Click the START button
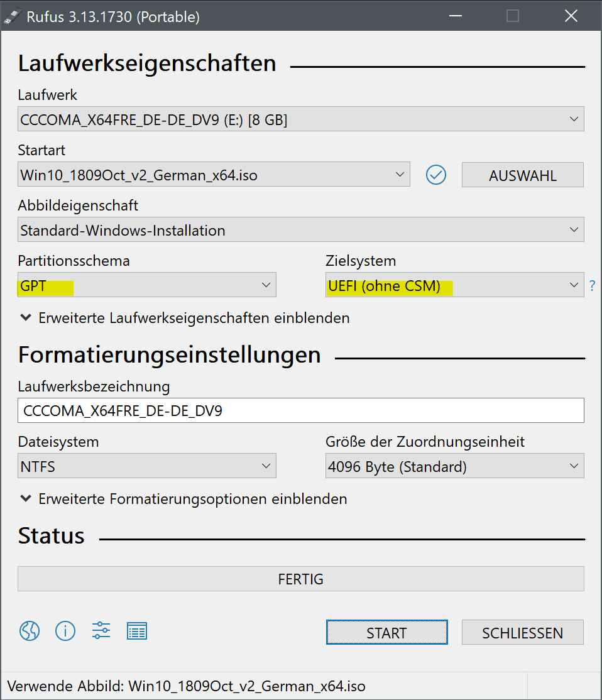602x700 pixels. pyautogui.click(x=386, y=632)
